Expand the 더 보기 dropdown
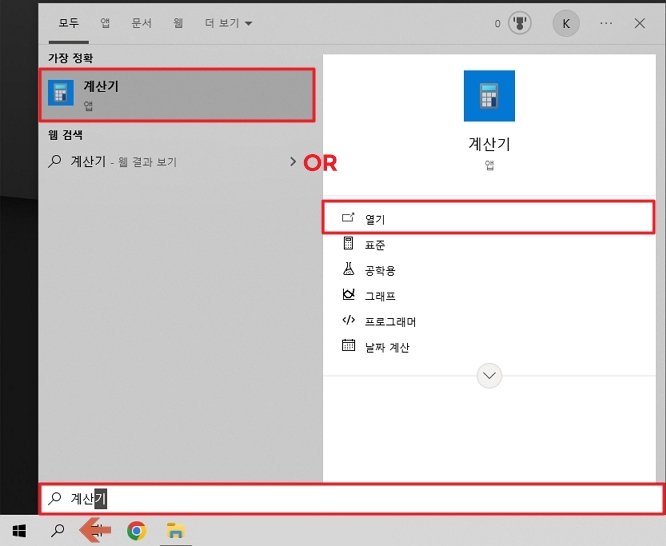The height and width of the screenshot is (546, 666). 229,23
